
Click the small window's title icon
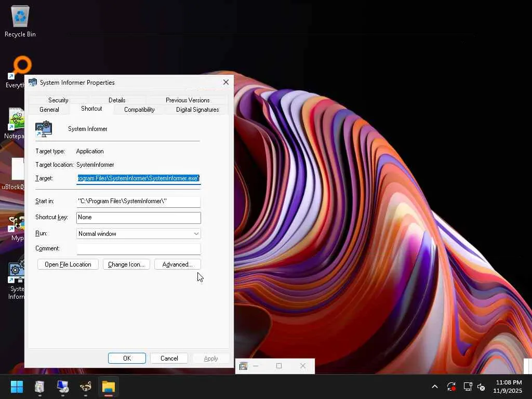[x=243, y=366]
